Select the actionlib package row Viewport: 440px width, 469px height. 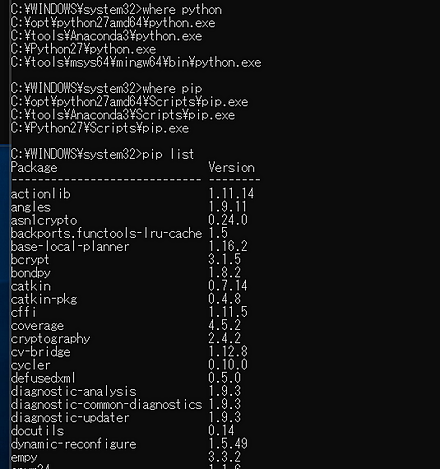tap(132, 194)
